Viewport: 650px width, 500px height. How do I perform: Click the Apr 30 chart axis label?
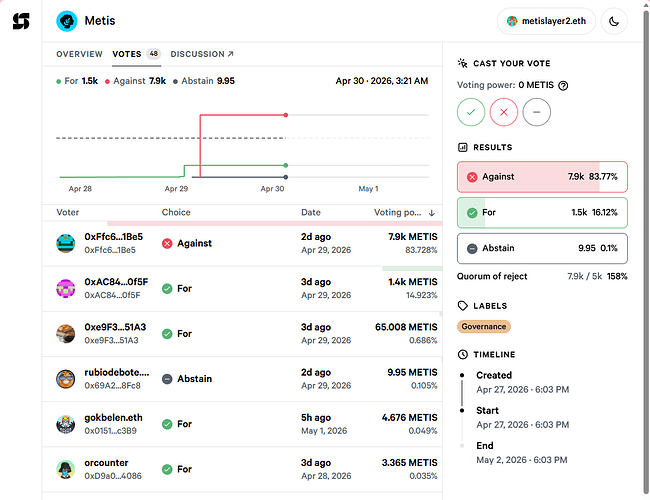272,189
